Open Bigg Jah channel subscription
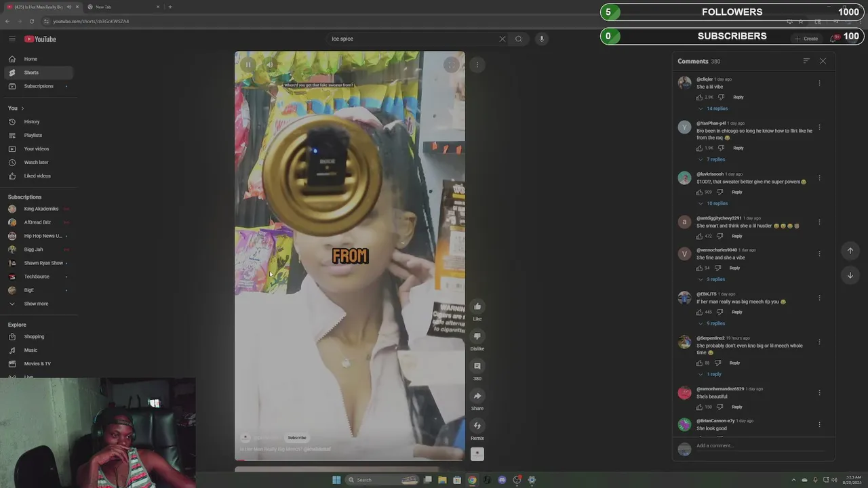This screenshot has height=488, width=868. click(x=39, y=249)
